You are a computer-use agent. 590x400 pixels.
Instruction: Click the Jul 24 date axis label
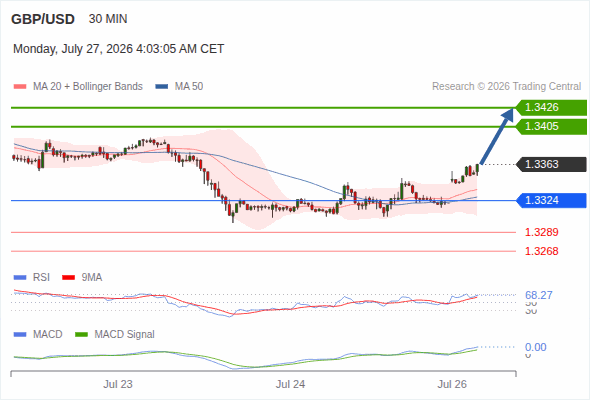coord(290,384)
